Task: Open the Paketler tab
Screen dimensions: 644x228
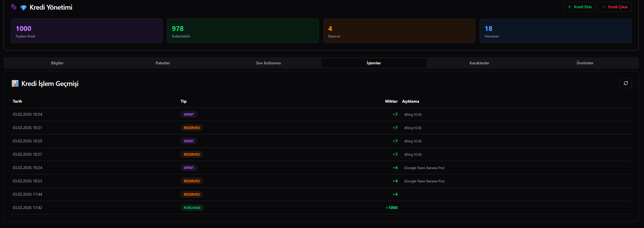Action: 163,63
